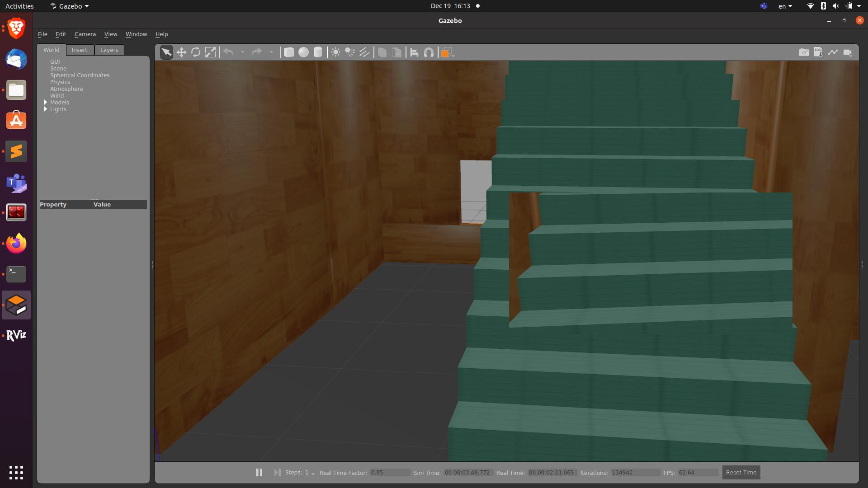Expand the Lights tree node
This screenshot has height=488, width=868.
(46, 109)
